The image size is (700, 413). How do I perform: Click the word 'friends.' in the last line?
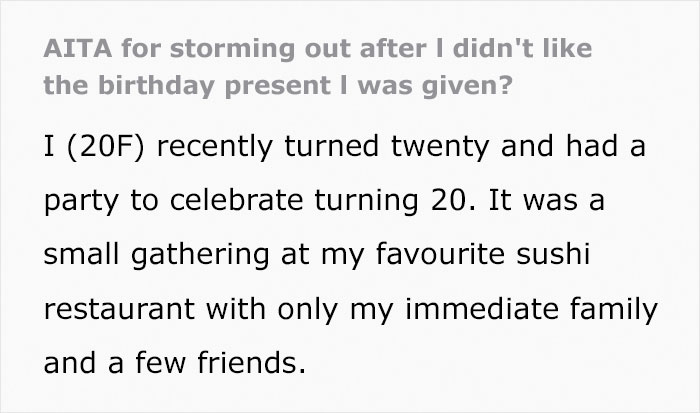[x=252, y=363]
